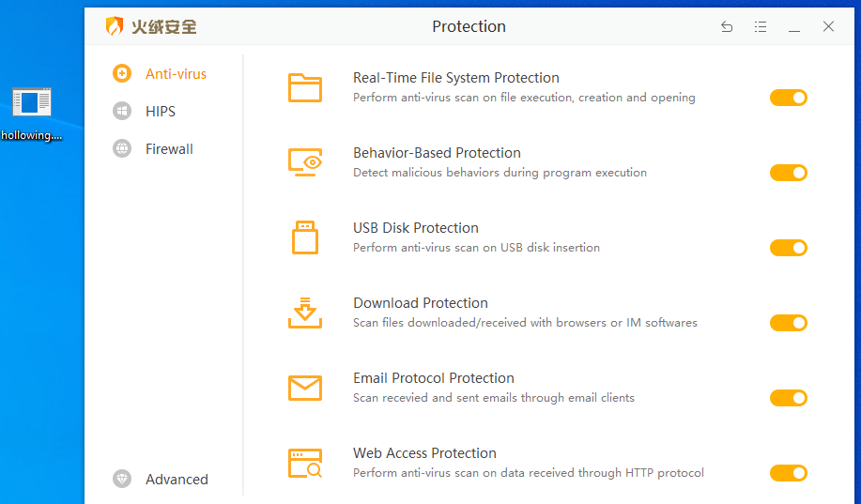Switch off Download Protection
The width and height of the screenshot is (861, 504).
(x=789, y=323)
